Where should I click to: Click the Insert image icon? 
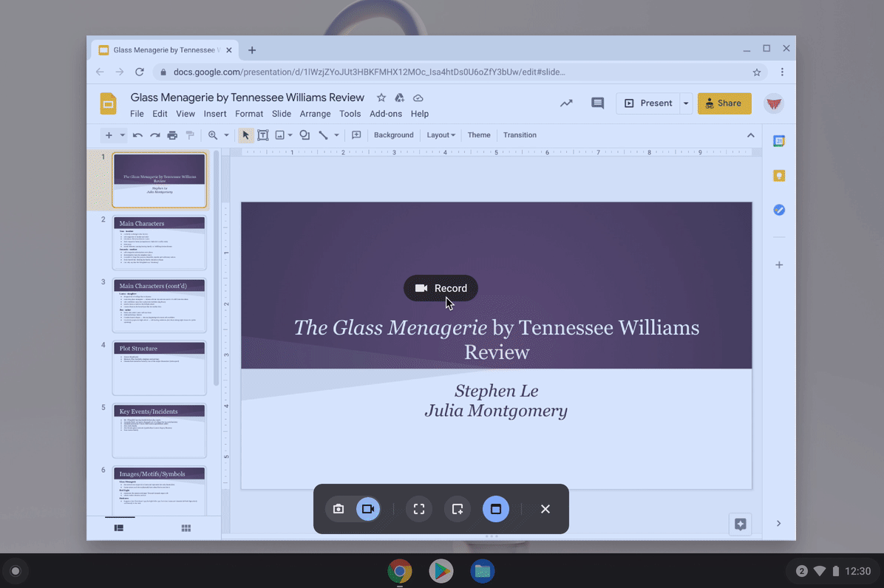(279, 135)
